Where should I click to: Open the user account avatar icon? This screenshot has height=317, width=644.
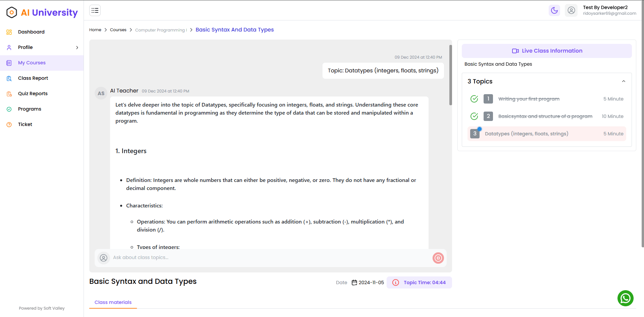571,10
